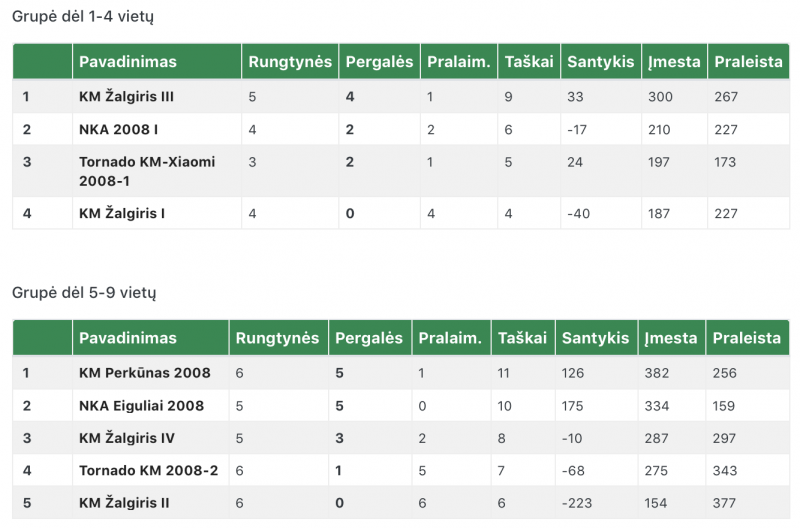Open KM Perkūnas 2008 team page
The image size is (800, 528).
click(x=144, y=373)
